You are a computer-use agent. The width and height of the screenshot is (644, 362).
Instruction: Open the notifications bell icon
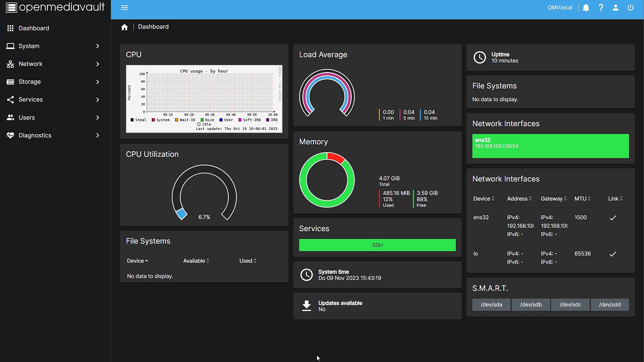[586, 7]
